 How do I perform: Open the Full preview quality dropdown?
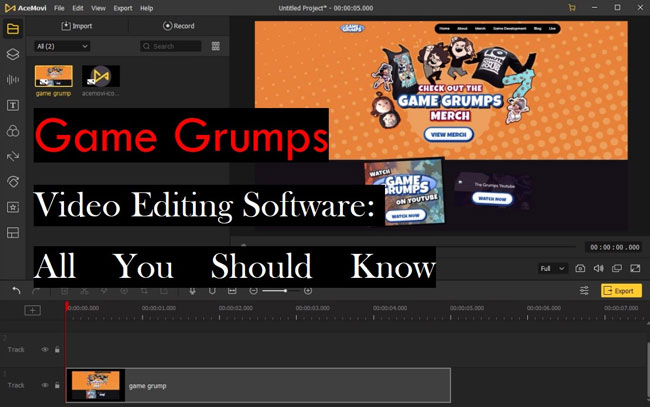(552, 269)
